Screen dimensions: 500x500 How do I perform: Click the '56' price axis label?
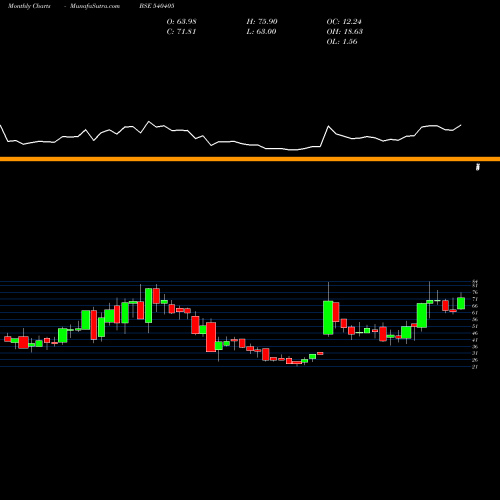[x=475, y=319]
